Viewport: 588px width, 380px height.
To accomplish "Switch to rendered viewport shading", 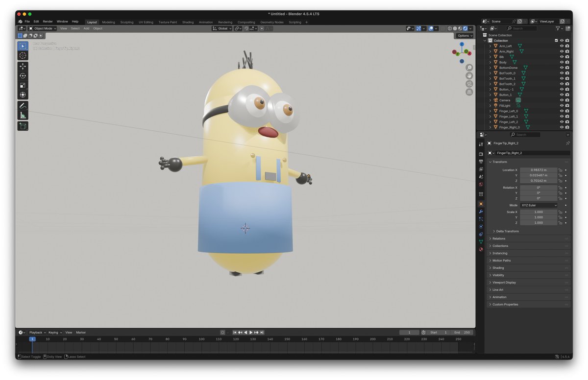I will click(465, 28).
